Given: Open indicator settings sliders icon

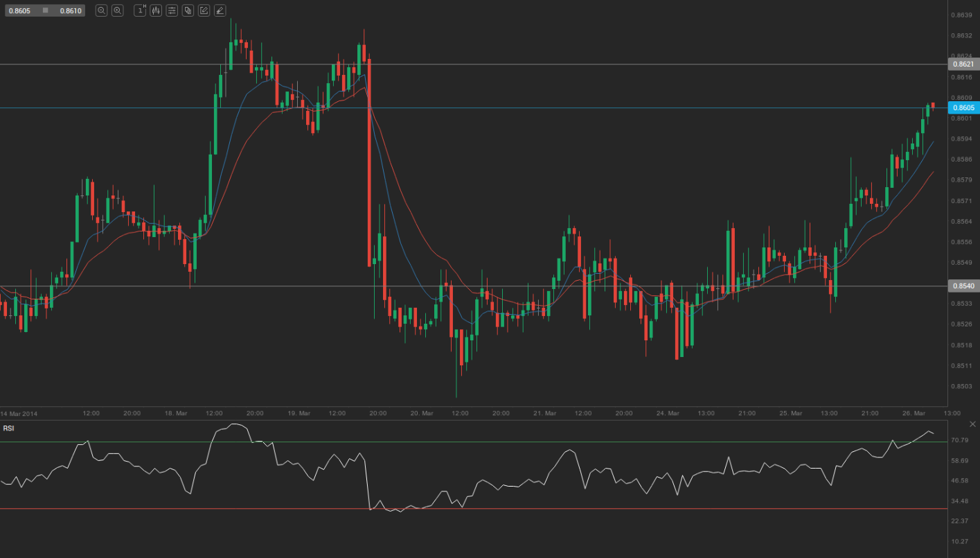Looking at the screenshot, I should [x=172, y=10].
